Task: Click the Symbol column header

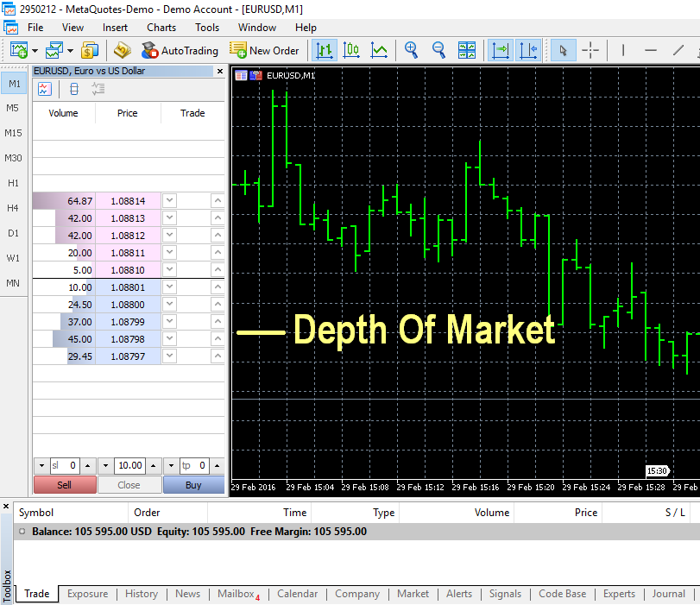Action: 36,513
